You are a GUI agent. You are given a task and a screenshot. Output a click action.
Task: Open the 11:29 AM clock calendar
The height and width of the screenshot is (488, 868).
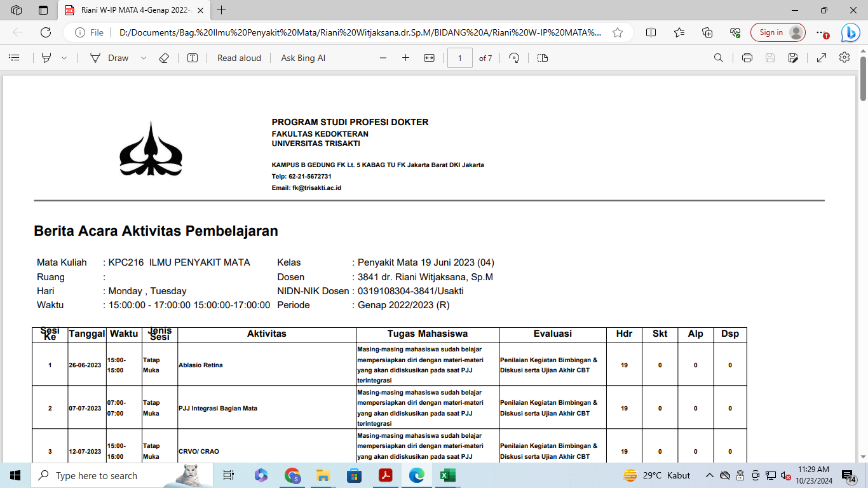pos(813,475)
